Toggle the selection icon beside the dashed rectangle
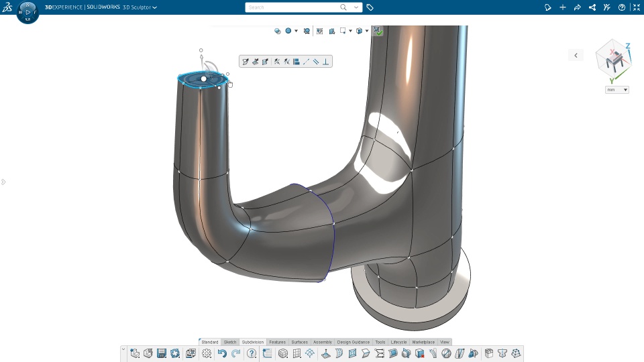Screen dimensions: 644x362 pos(332,31)
